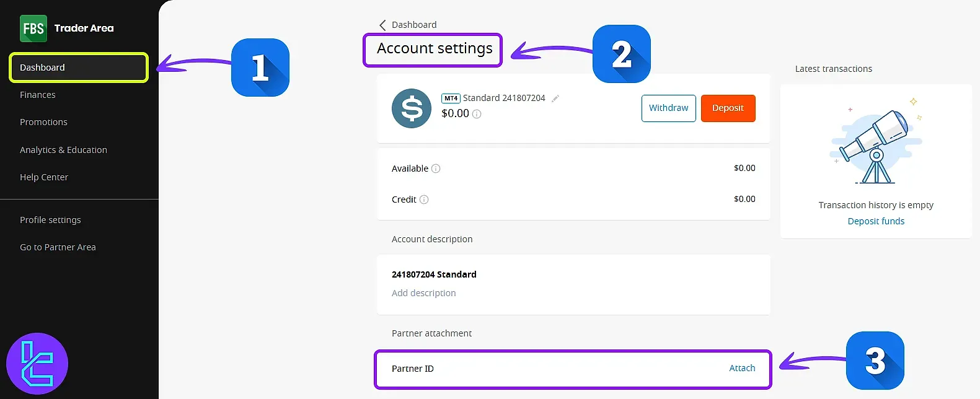
Task: Open Profile settings
Action: [50, 219]
